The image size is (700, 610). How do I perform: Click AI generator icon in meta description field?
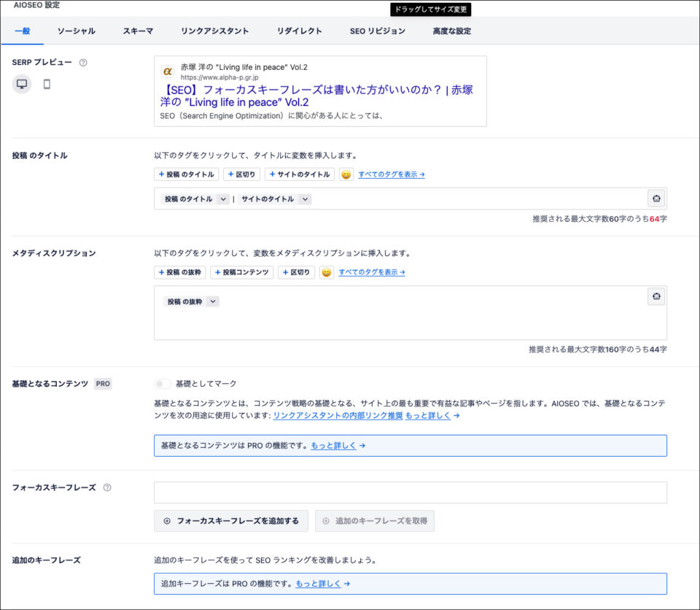pos(656,296)
